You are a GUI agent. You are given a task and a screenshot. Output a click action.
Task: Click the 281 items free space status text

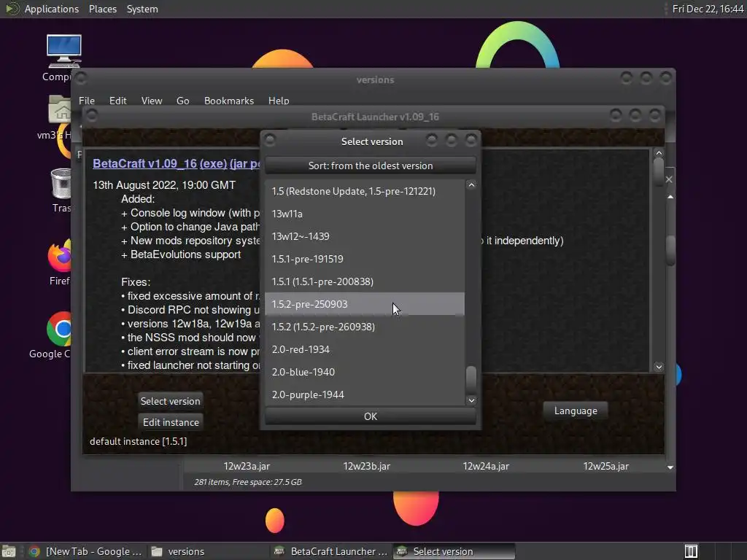point(248,482)
